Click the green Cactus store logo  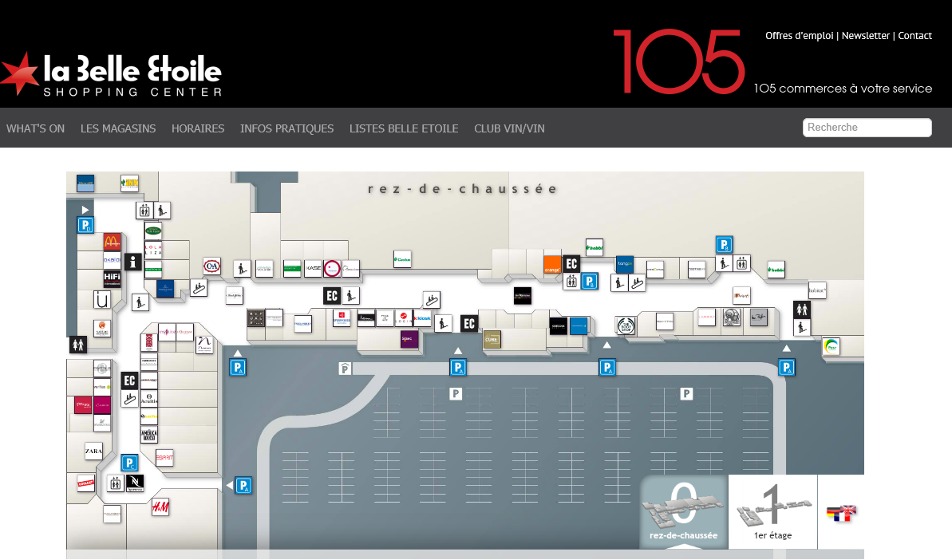click(x=402, y=259)
